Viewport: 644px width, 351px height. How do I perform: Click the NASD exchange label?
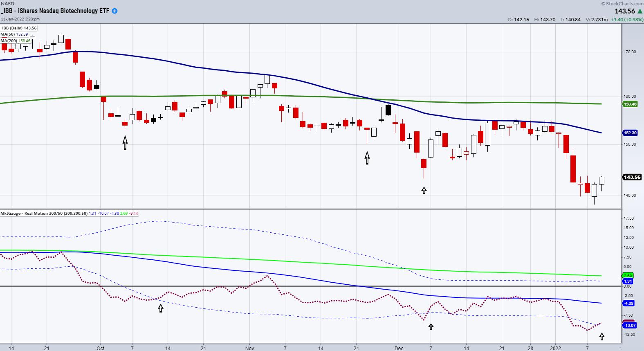[x=7, y=4]
